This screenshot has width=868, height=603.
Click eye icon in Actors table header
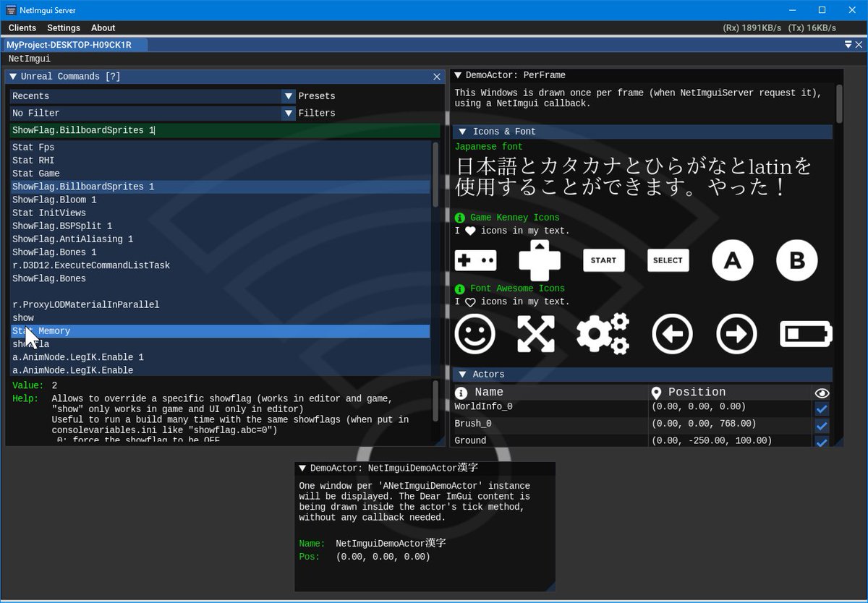[x=822, y=393]
